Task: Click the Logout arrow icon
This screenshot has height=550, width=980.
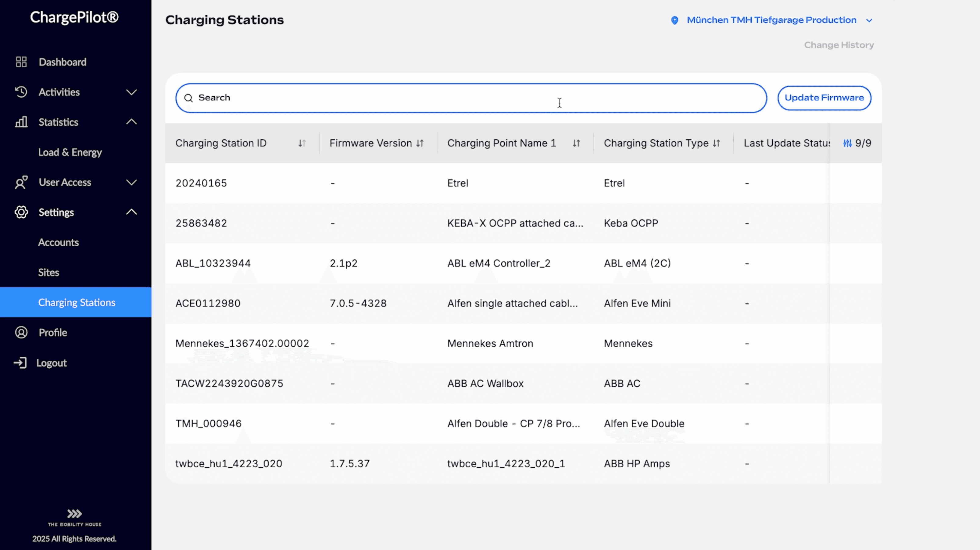Action: pos(20,362)
